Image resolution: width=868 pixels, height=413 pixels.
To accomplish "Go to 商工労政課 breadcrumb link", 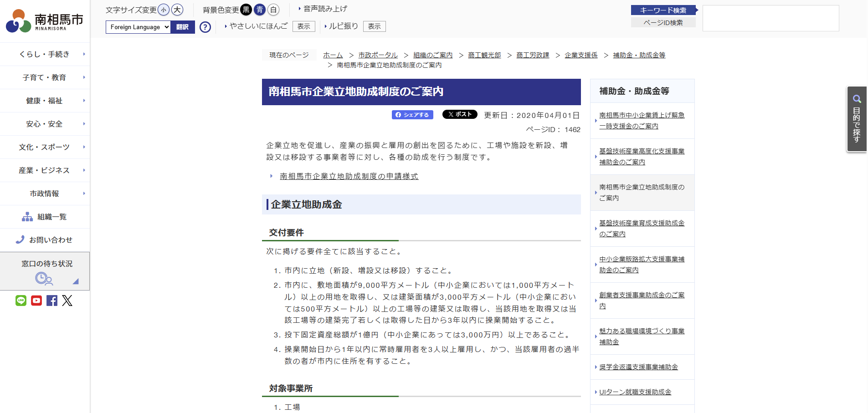I will pyautogui.click(x=533, y=55).
